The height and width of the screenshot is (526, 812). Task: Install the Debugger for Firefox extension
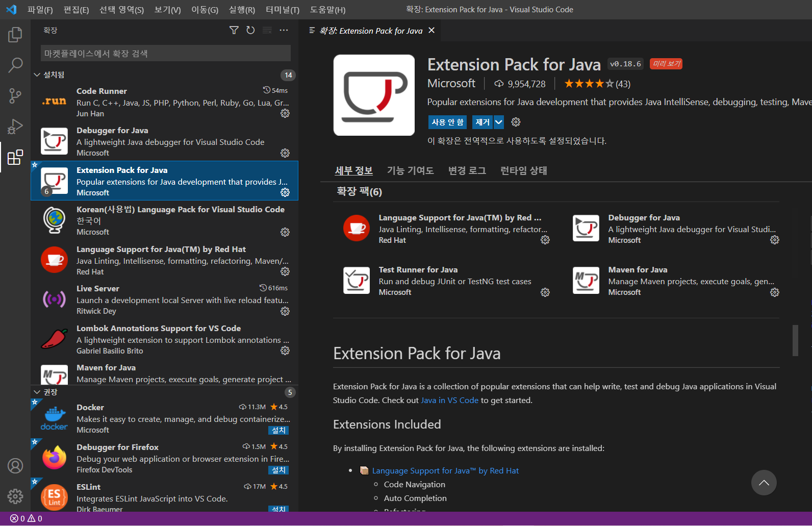point(278,470)
